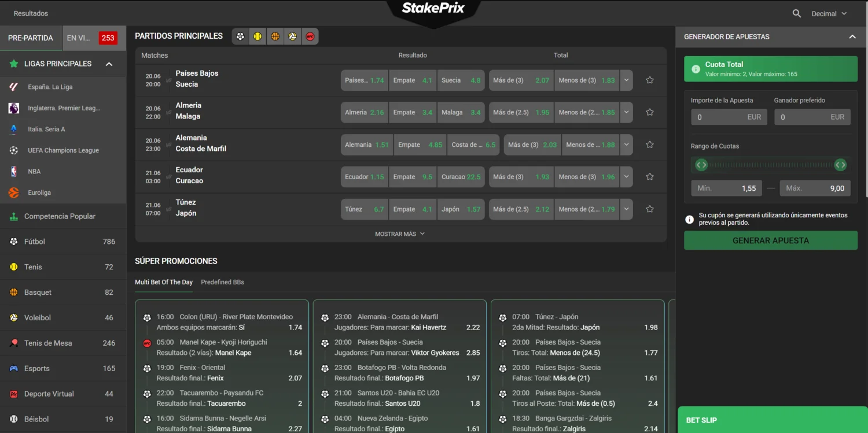The image size is (868, 433).
Task: Click the Premier League lion icon
Action: 14,108
